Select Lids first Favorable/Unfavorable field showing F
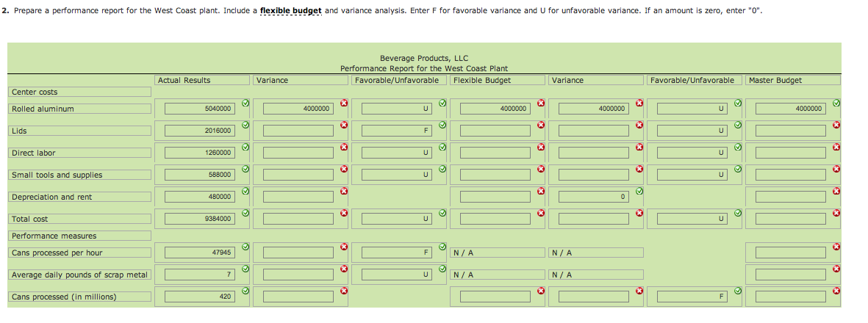The width and height of the screenshot is (868, 323). click(x=396, y=131)
